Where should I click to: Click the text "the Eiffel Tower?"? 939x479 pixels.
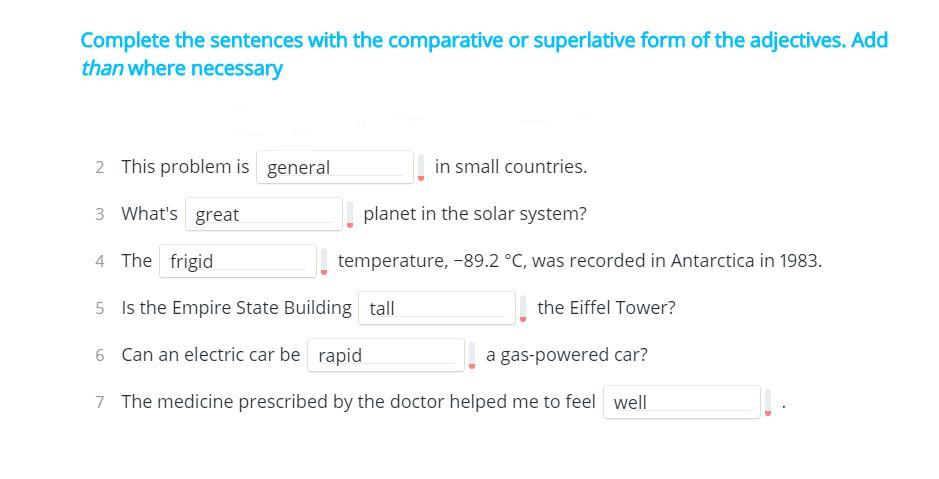pos(606,308)
